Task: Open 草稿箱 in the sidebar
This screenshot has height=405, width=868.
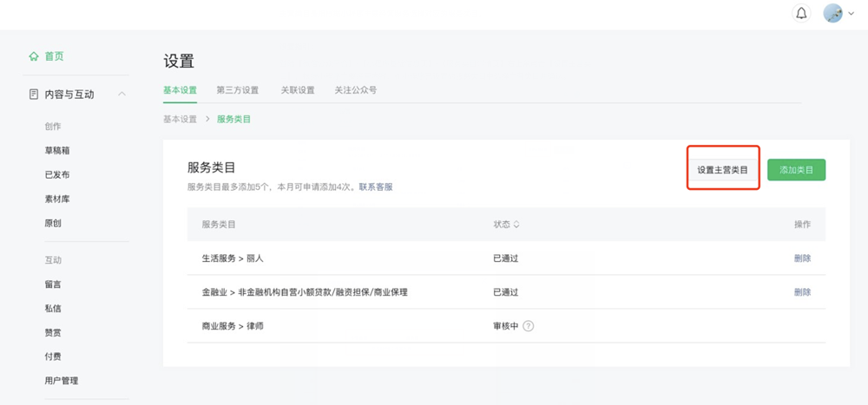Action: point(57,151)
